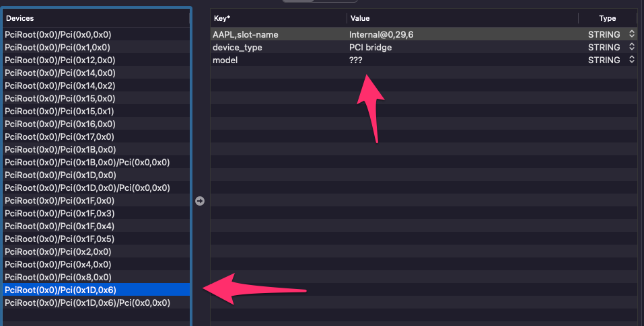Click the Type column header
The image size is (644, 326).
coord(608,18)
